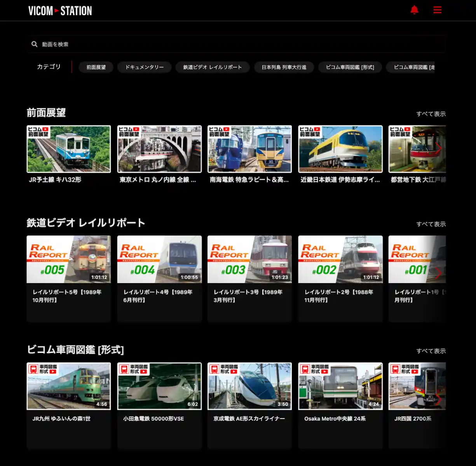Choose the 日本列島 列車大行進 category
The image size is (476, 466).
284,67
